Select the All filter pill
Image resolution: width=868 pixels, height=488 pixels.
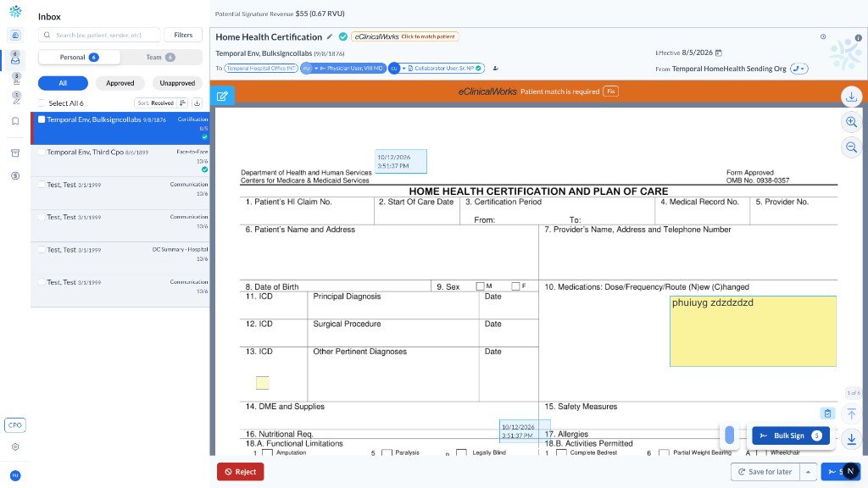[x=63, y=83]
